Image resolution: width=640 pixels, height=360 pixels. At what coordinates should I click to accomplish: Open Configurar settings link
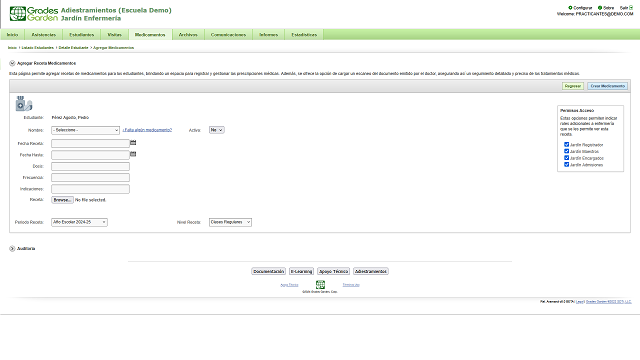tap(580, 8)
